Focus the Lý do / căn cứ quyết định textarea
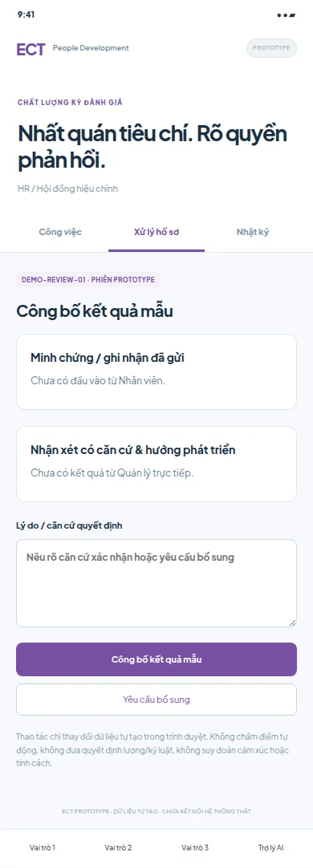 coord(156,583)
